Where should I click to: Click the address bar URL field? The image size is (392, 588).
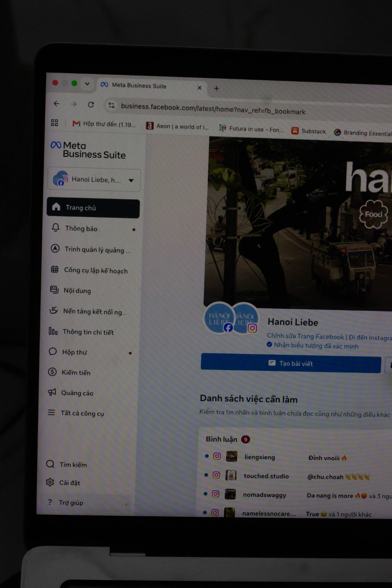tap(213, 109)
